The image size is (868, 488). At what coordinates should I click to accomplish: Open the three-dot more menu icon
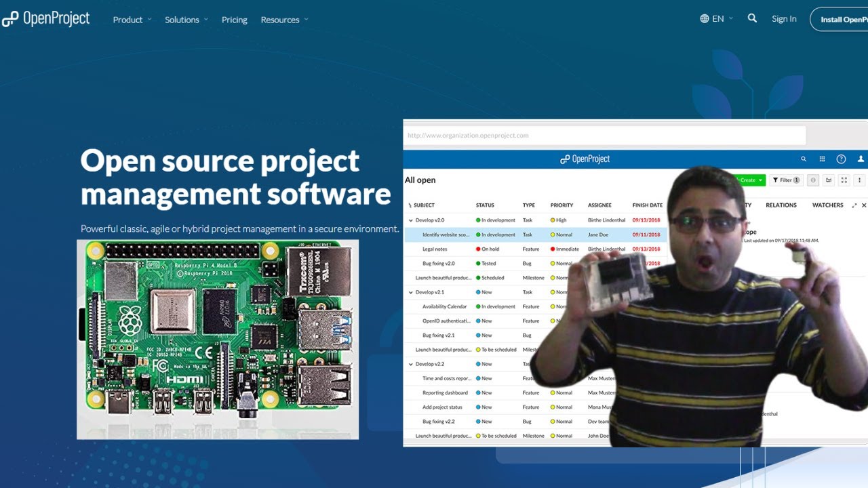coord(859,180)
